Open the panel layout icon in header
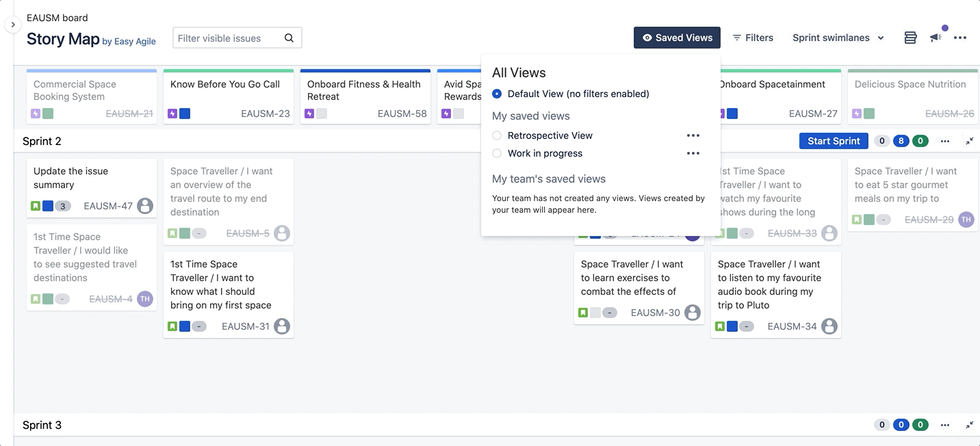 point(910,38)
